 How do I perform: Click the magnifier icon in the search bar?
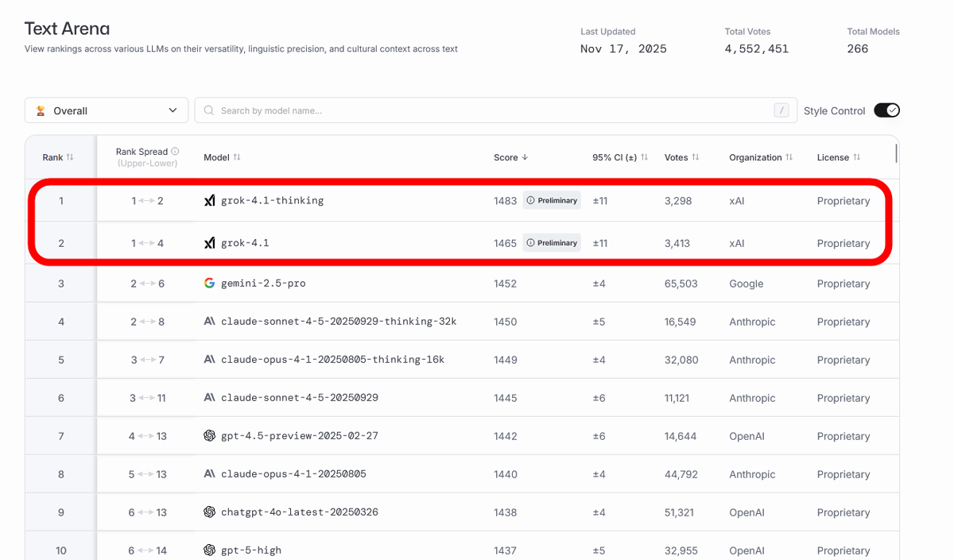209,111
